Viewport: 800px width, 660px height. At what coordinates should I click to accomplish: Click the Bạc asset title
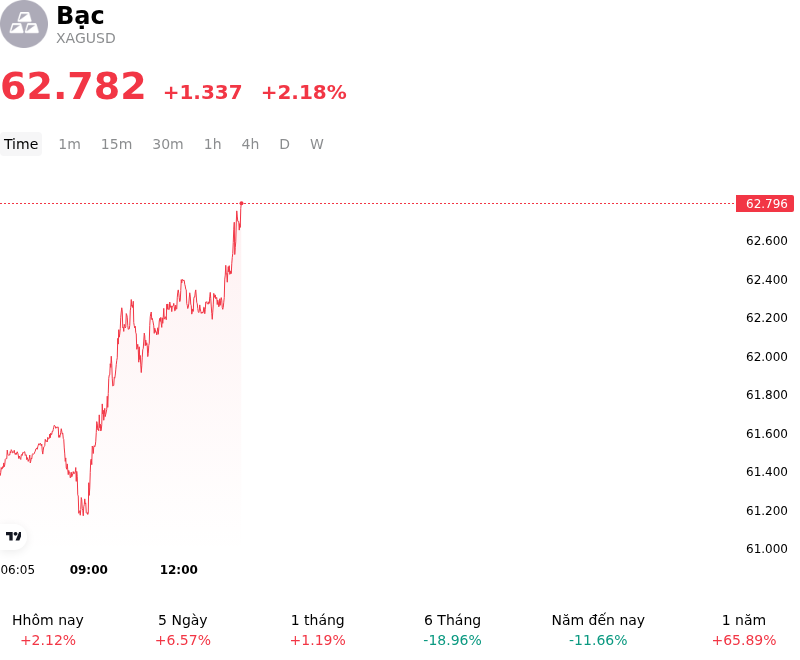pyautogui.click(x=80, y=16)
